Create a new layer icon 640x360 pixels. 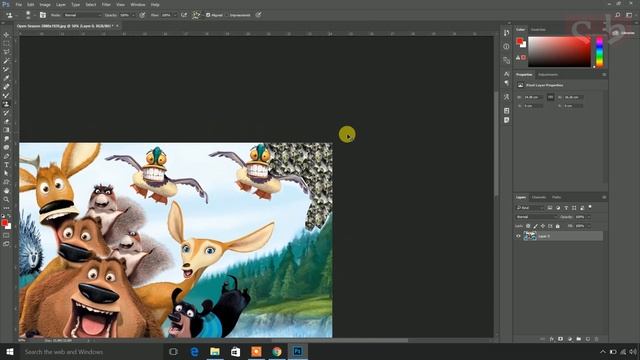(588, 339)
